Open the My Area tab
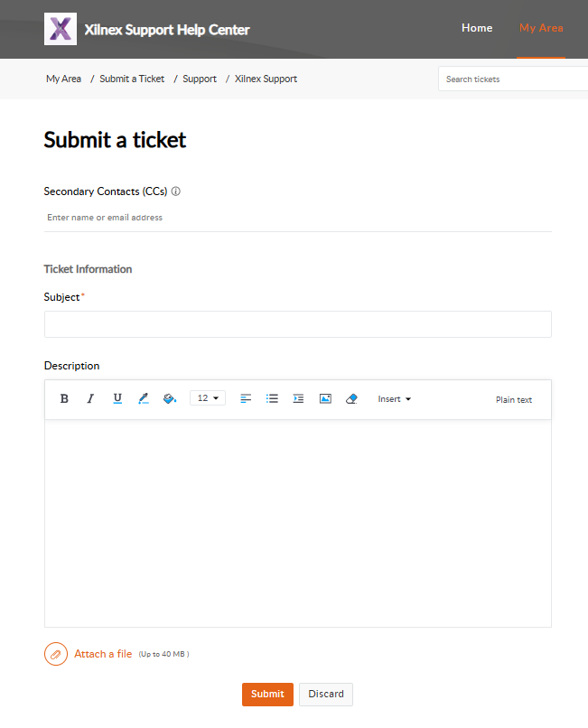The image size is (588, 728). tap(541, 28)
